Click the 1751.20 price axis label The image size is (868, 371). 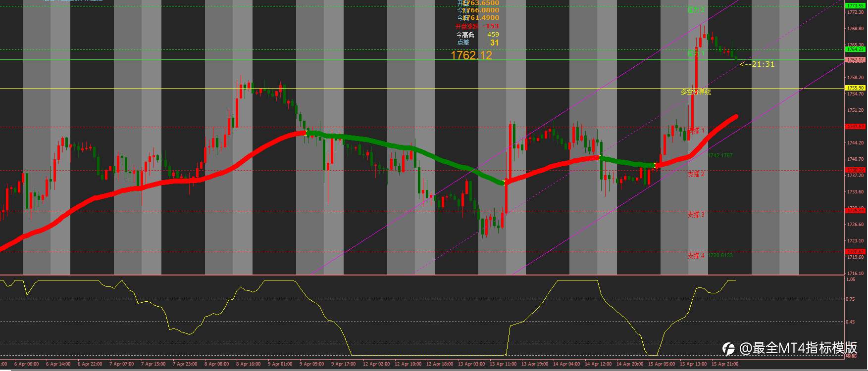click(856, 110)
